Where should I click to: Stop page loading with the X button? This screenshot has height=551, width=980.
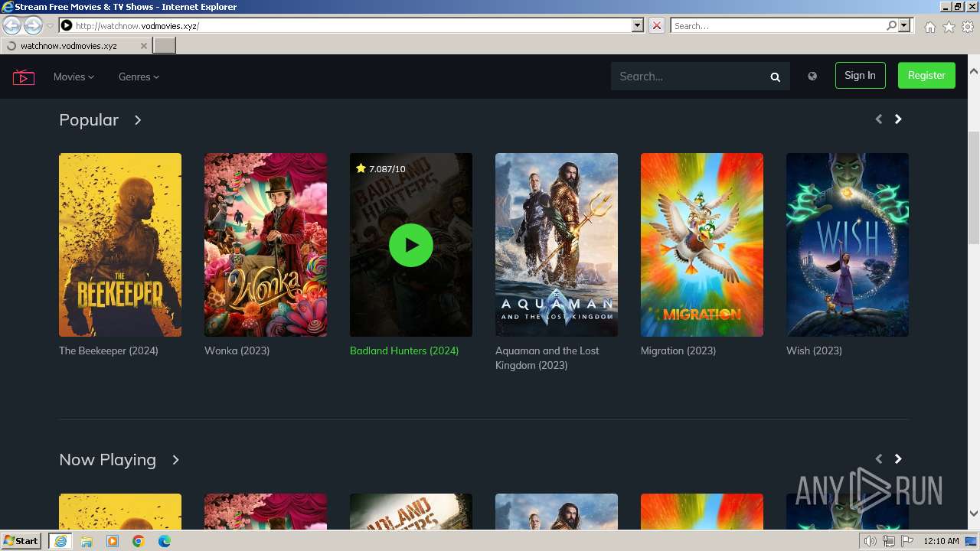[x=657, y=26]
